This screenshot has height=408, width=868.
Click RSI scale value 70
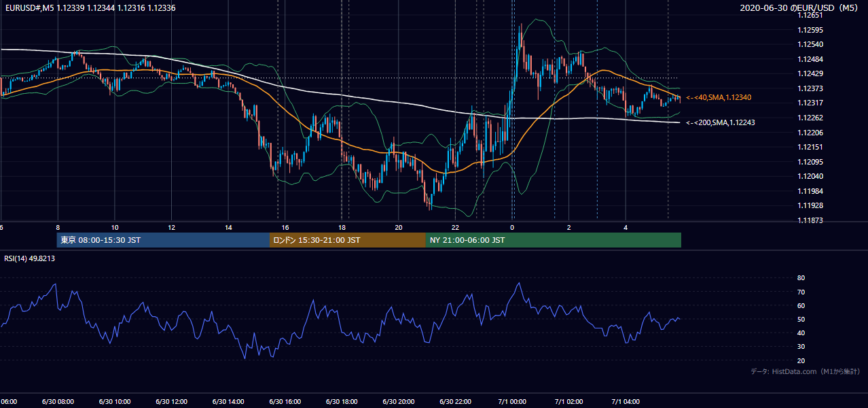click(x=801, y=292)
